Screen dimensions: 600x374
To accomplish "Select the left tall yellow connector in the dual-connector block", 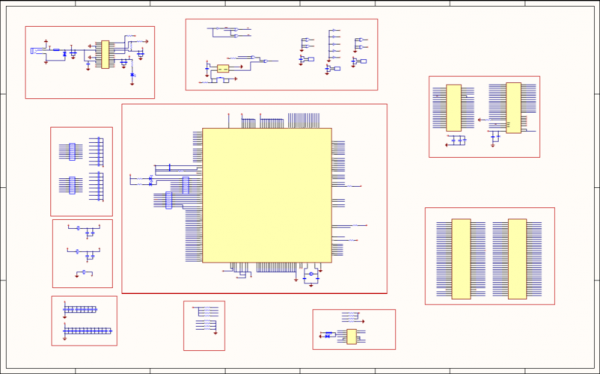I will click(x=461, y=259).
